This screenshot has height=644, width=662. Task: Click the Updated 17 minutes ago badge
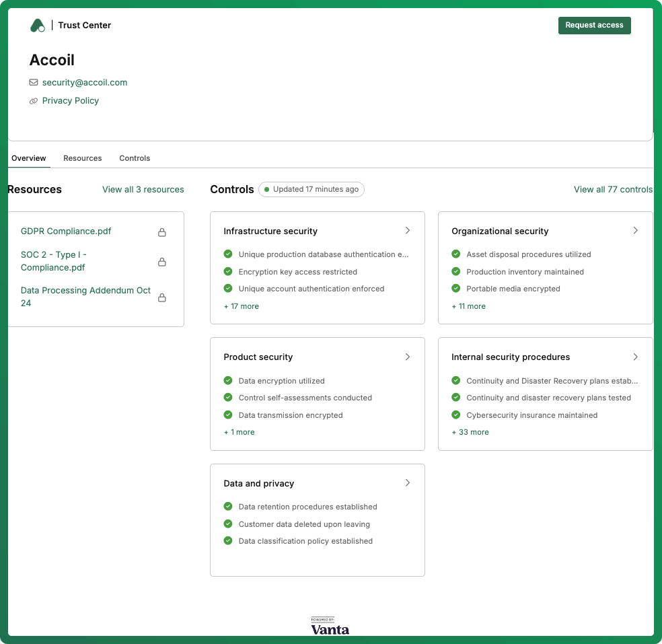click(x=311, y=190)
